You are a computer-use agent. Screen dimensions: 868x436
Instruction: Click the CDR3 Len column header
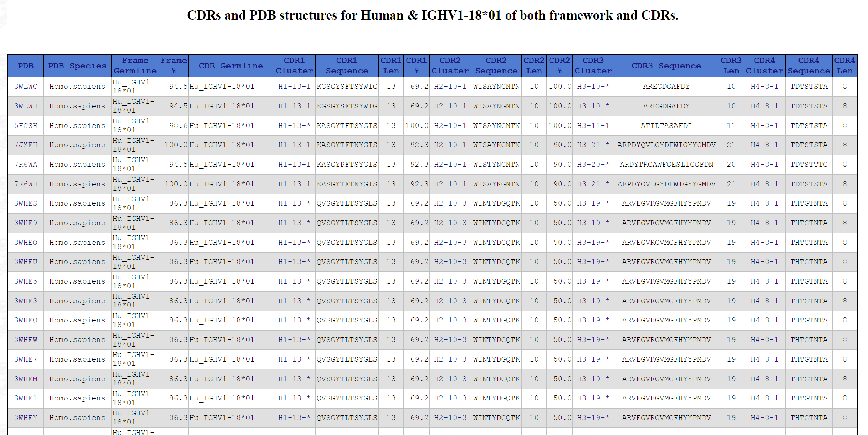tap(731, 66)
